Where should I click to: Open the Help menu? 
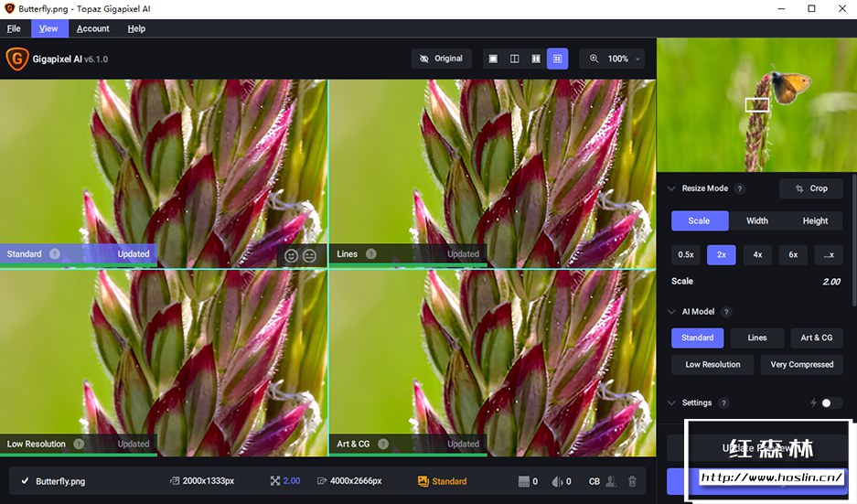click(x=136, y=28)
